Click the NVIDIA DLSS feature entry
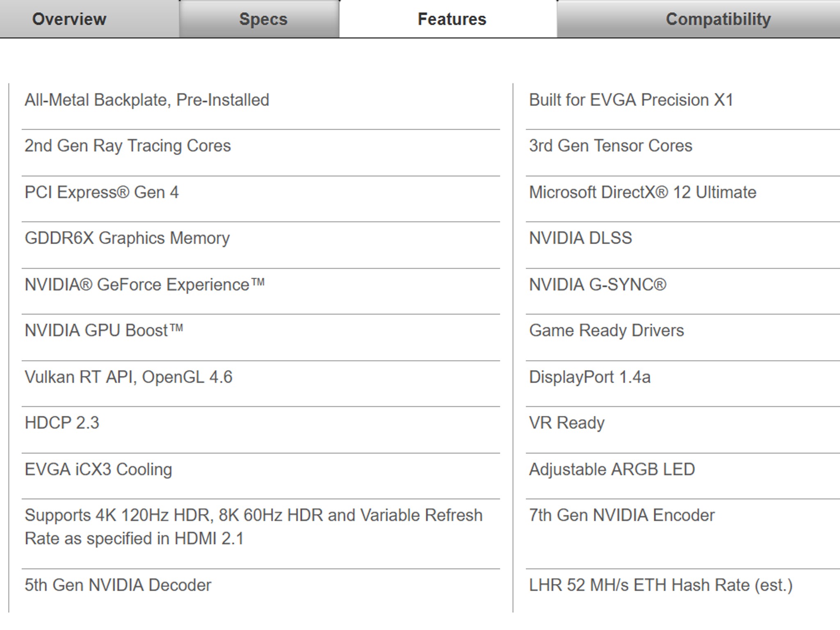The height and width of the screenshot is (630, 840). [580, 238]
